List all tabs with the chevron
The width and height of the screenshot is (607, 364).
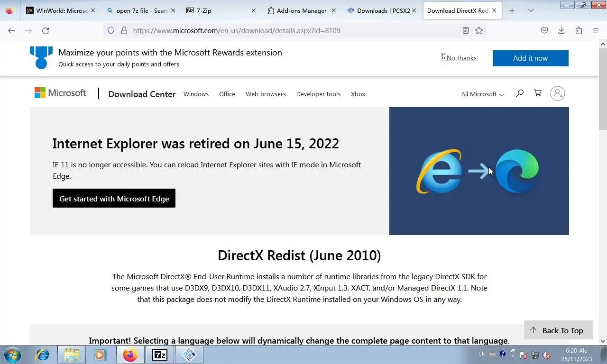[x=531, y=10]
